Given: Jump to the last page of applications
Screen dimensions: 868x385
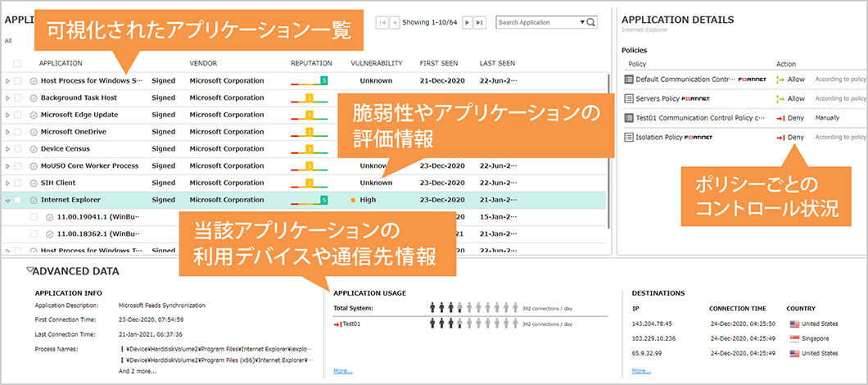Looking at the screenshot, I should tap(480, 22).
